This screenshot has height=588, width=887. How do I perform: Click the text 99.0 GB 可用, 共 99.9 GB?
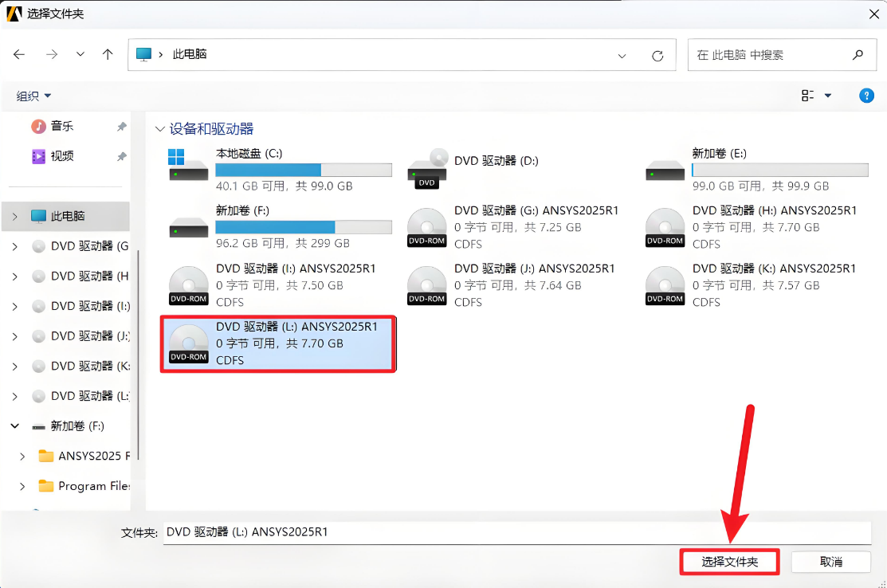(x=761, y=186)
